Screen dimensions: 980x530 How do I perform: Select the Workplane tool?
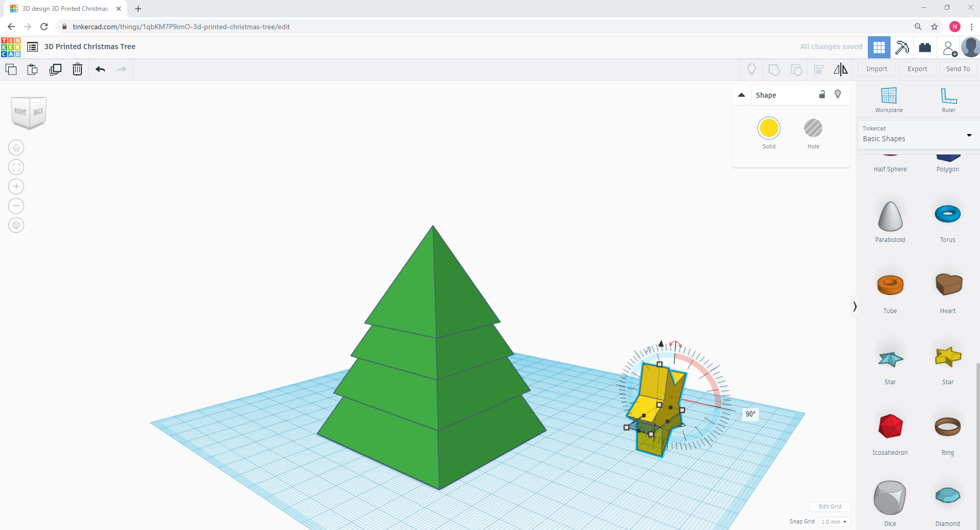(x=889, y=100)
